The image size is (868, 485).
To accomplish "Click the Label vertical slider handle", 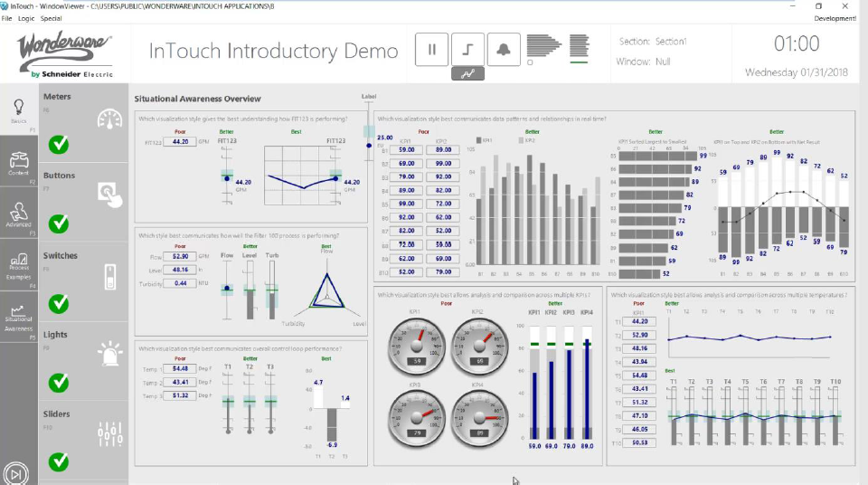I will coord(369,132).
